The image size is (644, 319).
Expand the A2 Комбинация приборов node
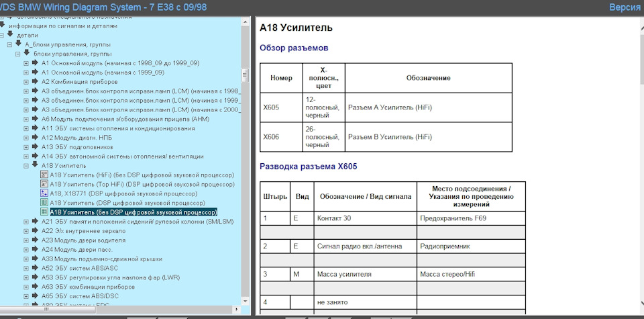point(26,82)
